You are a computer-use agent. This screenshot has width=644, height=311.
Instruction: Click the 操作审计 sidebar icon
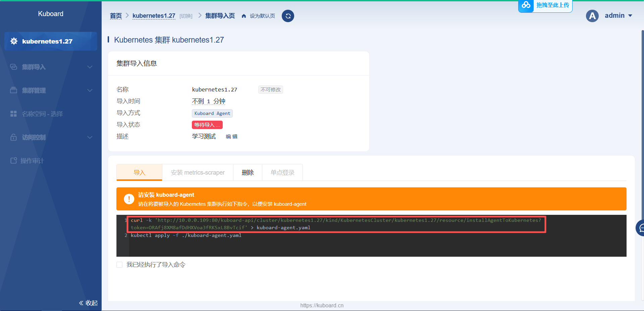click(x=13, y=161)
